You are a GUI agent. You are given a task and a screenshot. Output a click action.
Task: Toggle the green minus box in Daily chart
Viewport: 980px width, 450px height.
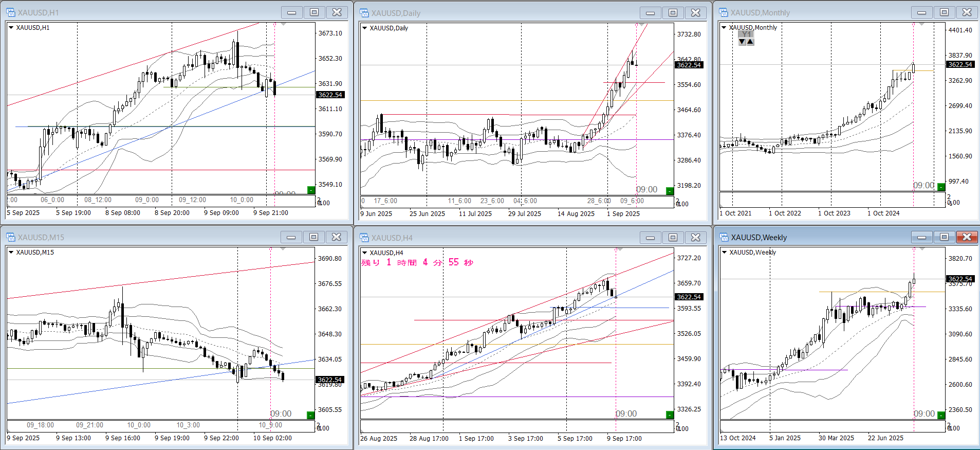670,191
